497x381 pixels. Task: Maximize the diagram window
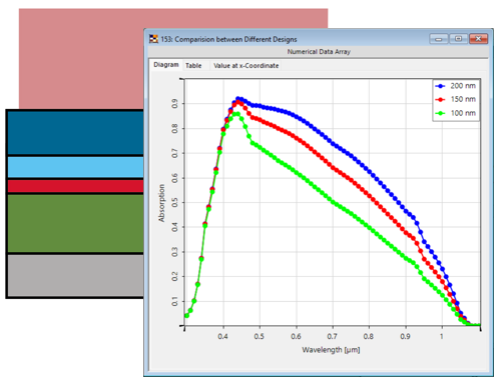coord(459,39)
